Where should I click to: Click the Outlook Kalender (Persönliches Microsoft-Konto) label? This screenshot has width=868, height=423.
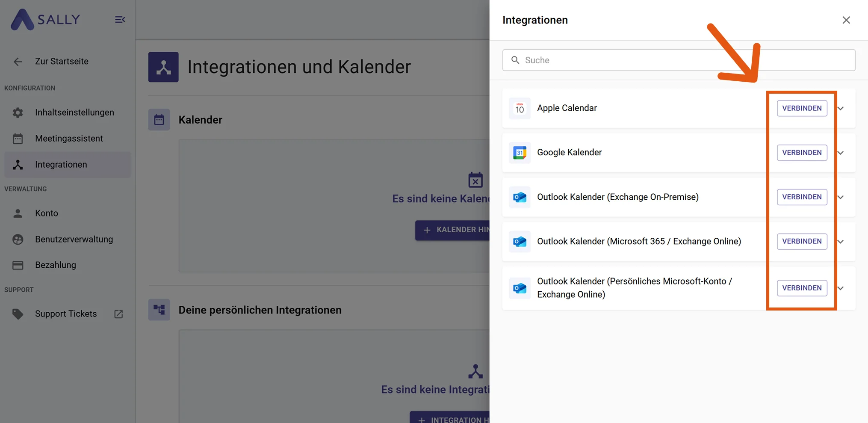pos(635,288)
